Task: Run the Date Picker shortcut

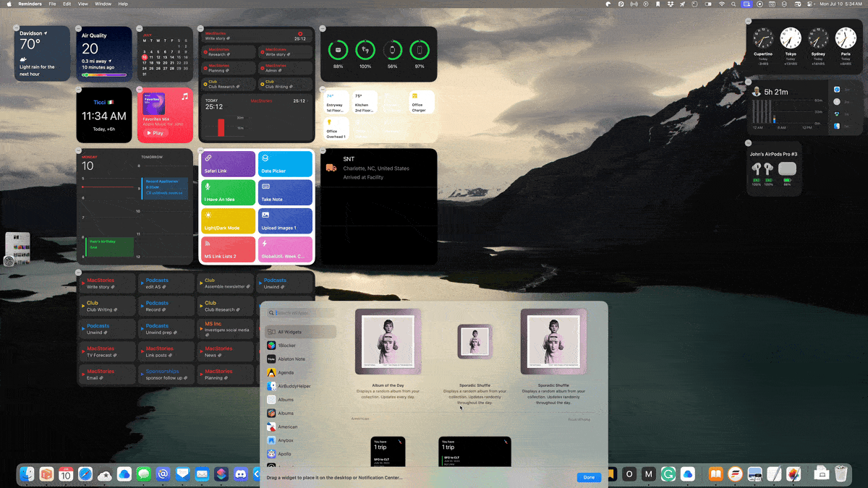Action: tap(285, 164)
